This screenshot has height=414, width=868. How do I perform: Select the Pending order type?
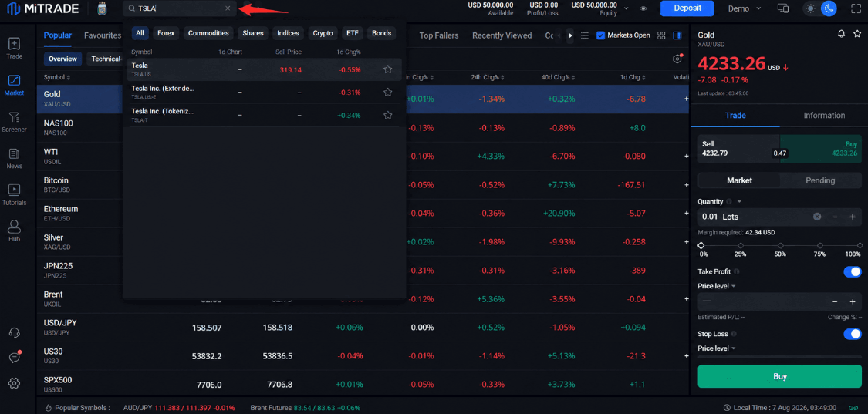coord(820,180)
